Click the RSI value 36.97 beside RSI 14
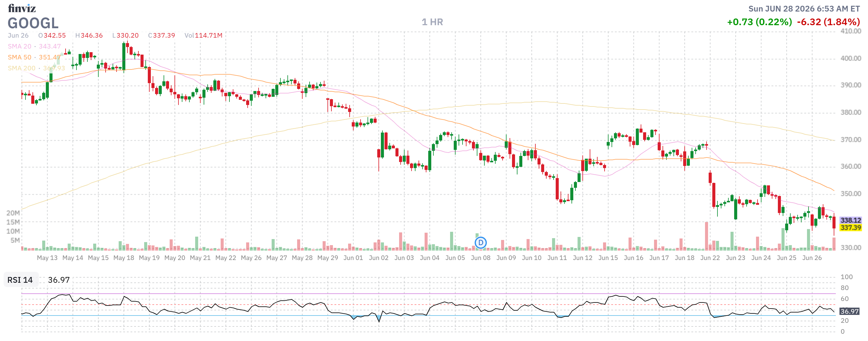868x341 pixels. 59,280
